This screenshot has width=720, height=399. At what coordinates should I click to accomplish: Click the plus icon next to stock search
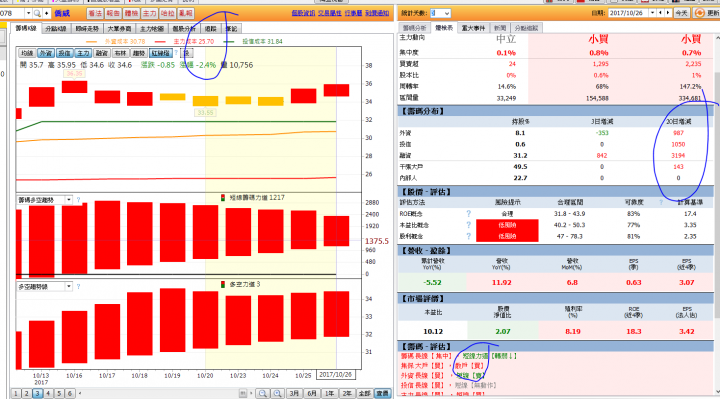[x=46, y=13]
